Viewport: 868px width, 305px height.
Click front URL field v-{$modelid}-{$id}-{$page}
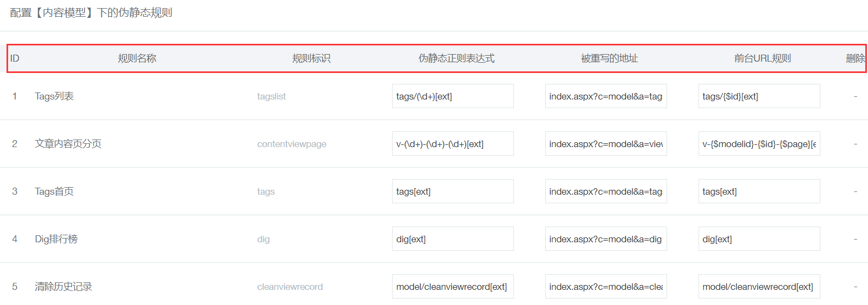[759, 144]
